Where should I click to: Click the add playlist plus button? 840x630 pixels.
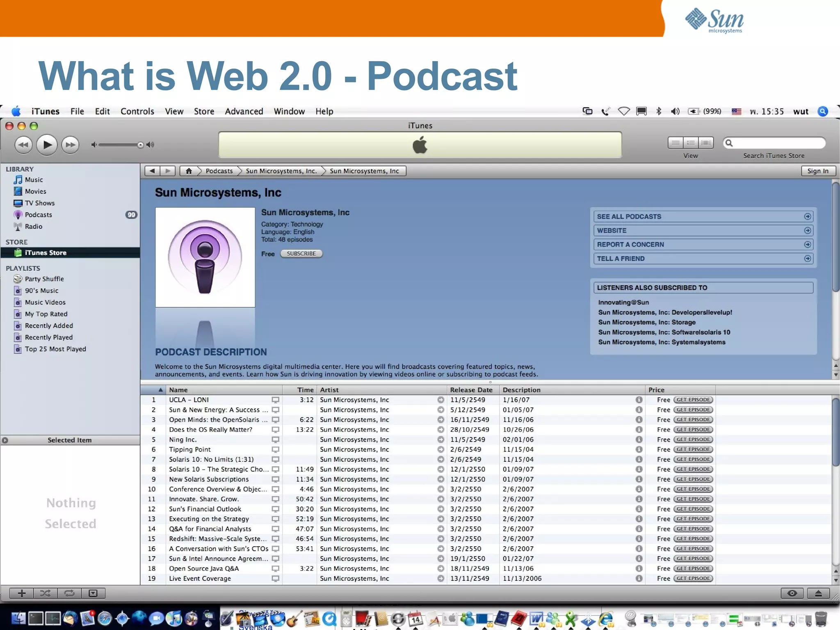tap(22, 593)
